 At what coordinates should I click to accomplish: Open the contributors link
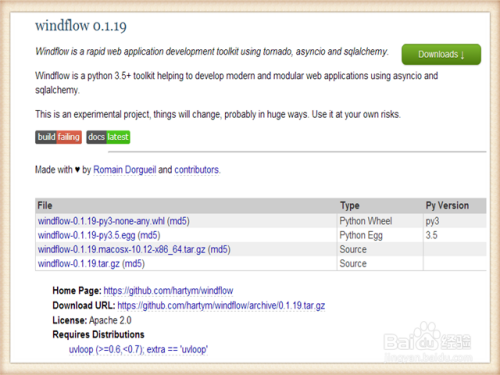pos(197,170)
